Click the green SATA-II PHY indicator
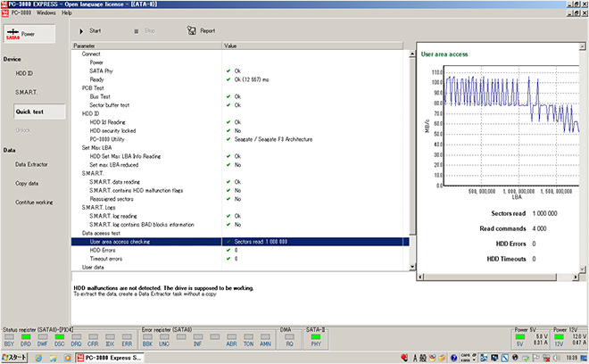 click(316, 336)
